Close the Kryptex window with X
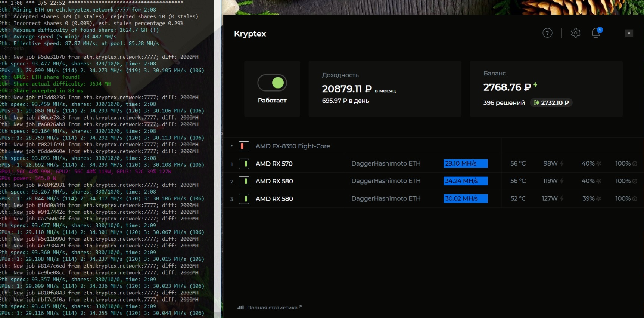This screenshot has height=318, width=644. [x=629, y=33]
